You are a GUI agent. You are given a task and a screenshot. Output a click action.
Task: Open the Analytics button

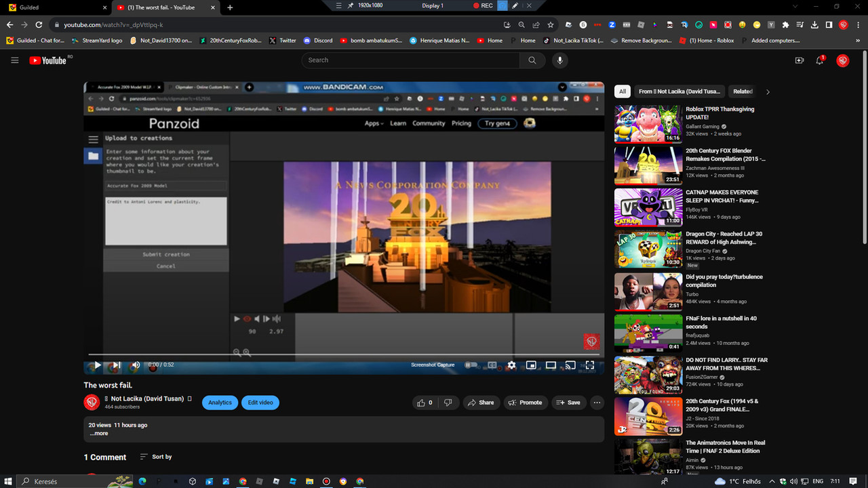click(220, 403)
